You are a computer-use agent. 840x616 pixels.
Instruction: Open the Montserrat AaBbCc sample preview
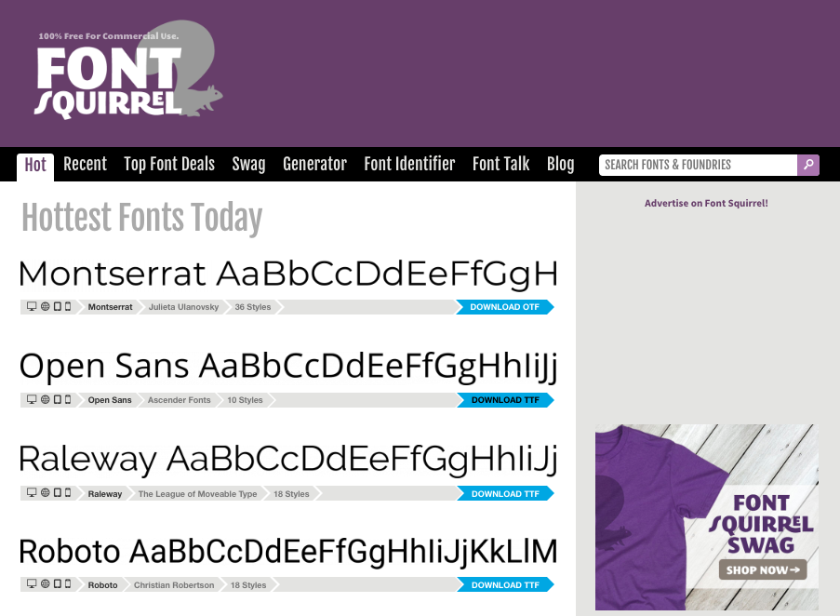pyautogui.click(x=288, y=275)
